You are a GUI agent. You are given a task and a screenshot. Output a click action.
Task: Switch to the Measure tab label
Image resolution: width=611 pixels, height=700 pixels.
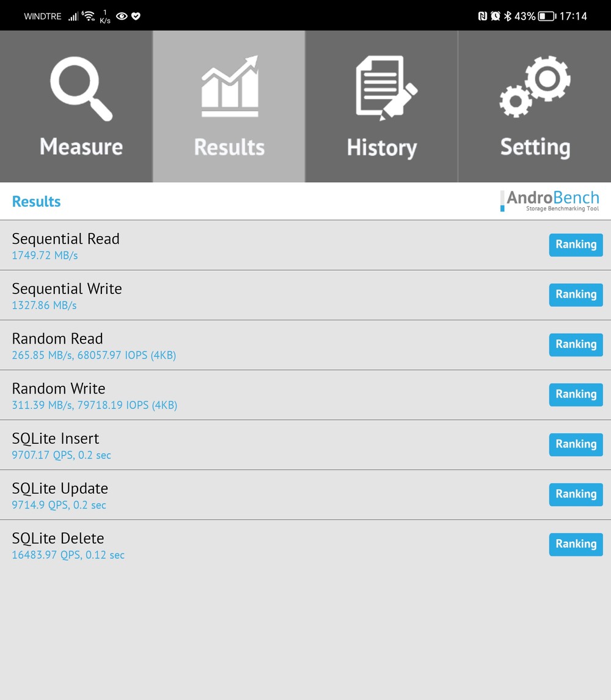[x=81, y=147]
